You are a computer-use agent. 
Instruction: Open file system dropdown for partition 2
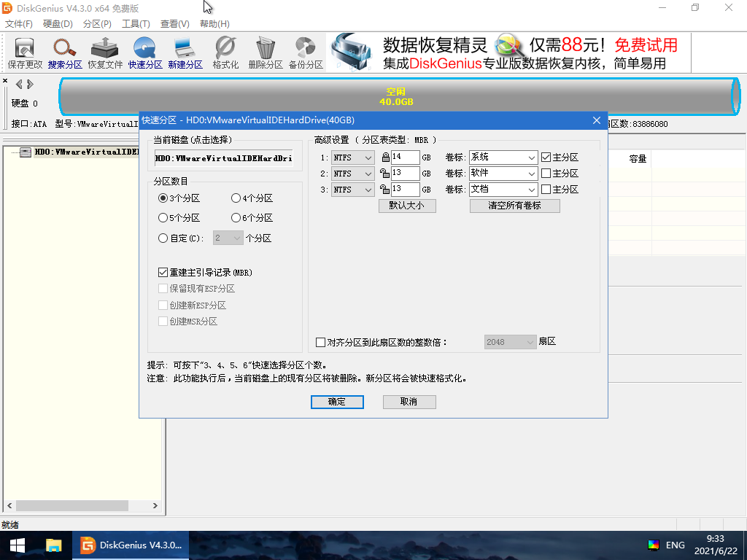353,174
